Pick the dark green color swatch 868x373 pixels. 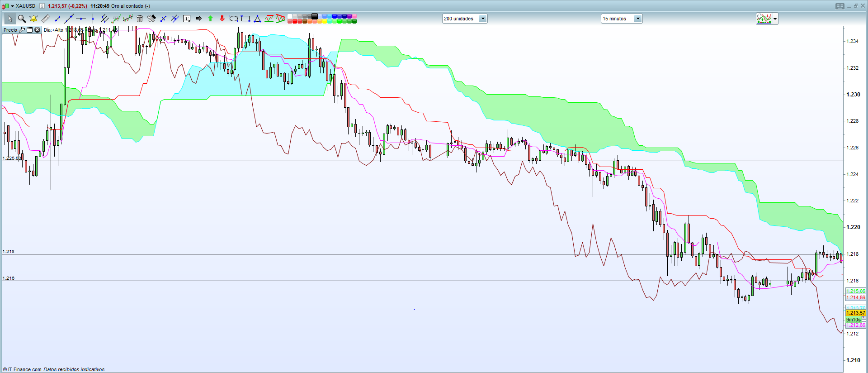pos(354,21)
